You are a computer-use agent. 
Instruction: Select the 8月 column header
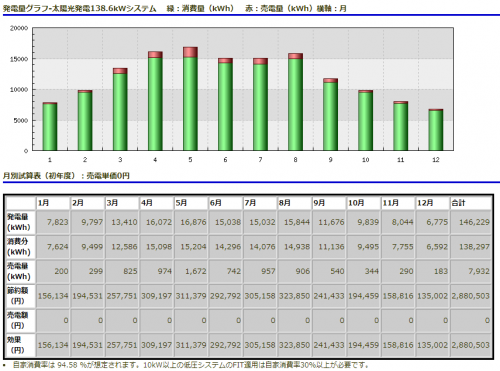click(x=294, y=203)
